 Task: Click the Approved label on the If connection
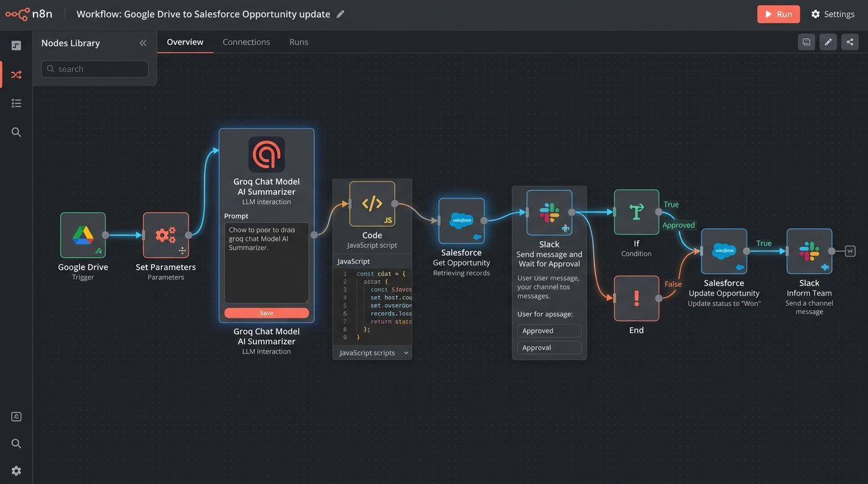[x=679, y=226]
